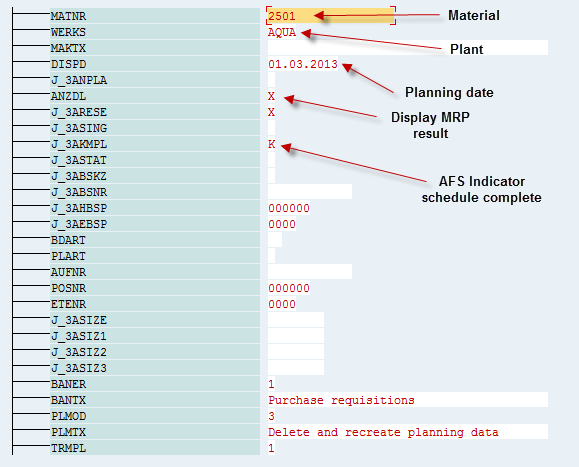Select the WERKS value AQUA
Screen dimensions: 579x467
pos(282,32)
